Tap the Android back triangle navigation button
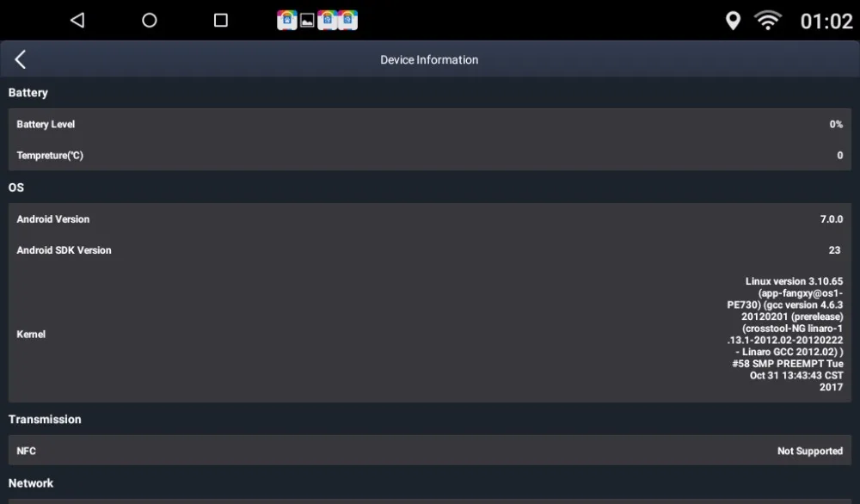Screen dimensions: 860x504 77,21
